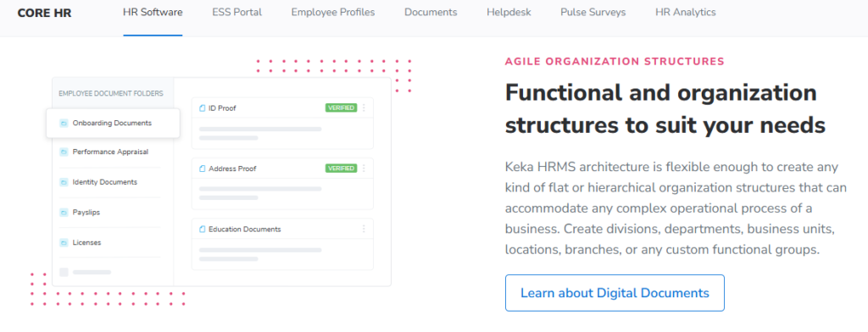Click the Education Documents title text

point(245,229)
